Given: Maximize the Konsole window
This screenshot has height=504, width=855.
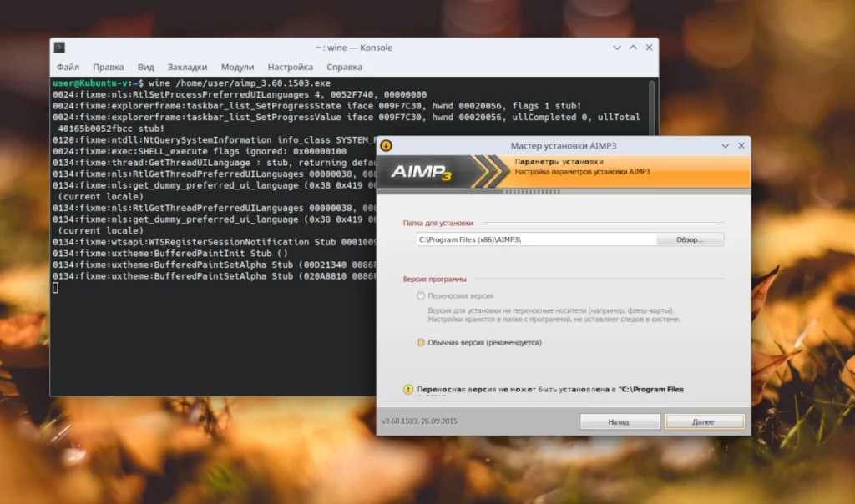Looking at the screenshot, I should click(633, 48).
